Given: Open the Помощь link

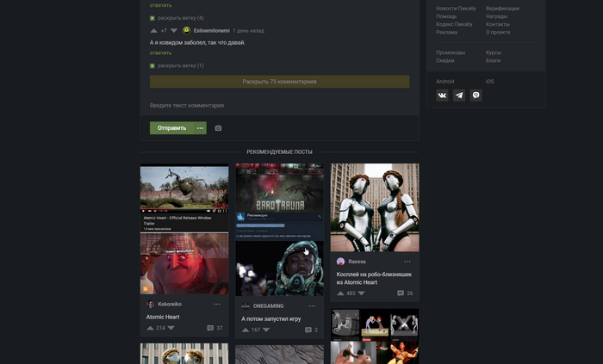Looking at the screenshot, I should click(446, 16).
